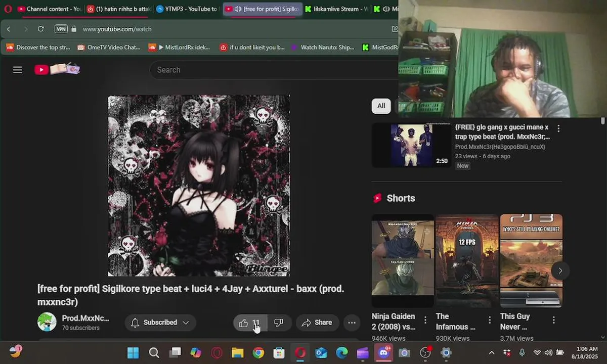607x364 pixels.
Task: Share this video
Action: (x=317, y=323)
